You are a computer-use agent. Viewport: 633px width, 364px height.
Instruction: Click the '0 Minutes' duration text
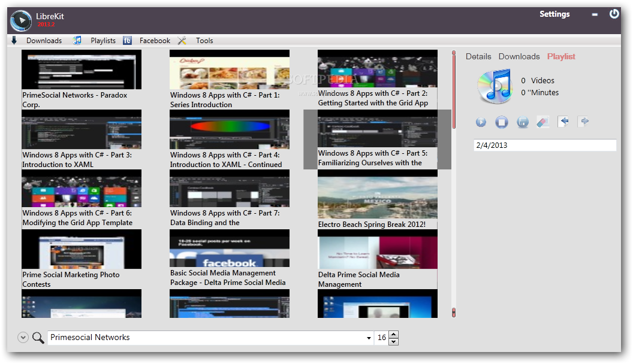pyautogui.click(x=539, y=93)
